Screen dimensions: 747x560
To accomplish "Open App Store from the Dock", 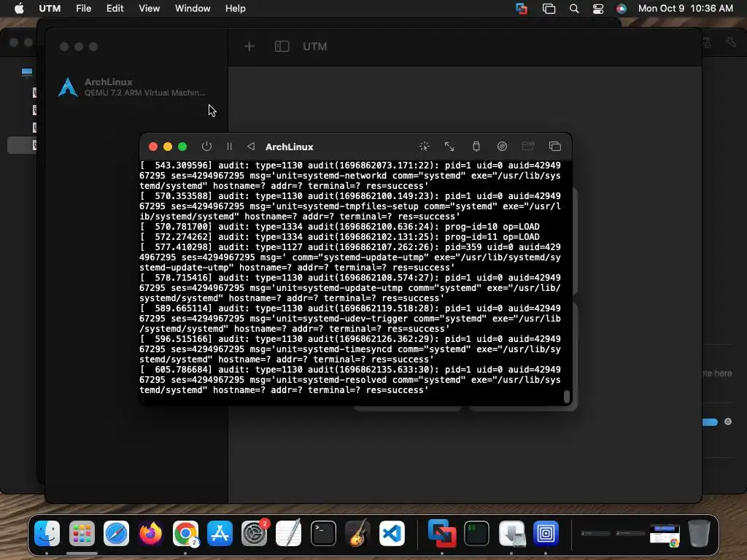I will pos(220,533).
